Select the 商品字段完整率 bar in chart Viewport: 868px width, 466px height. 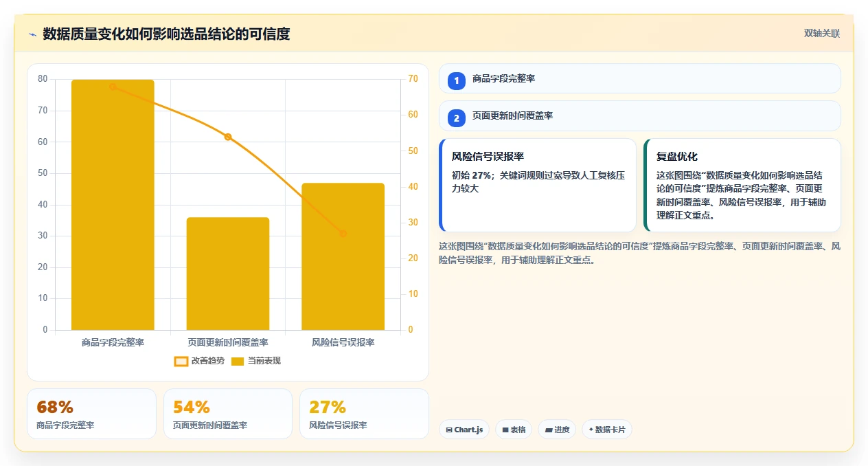tap(113, 205)
